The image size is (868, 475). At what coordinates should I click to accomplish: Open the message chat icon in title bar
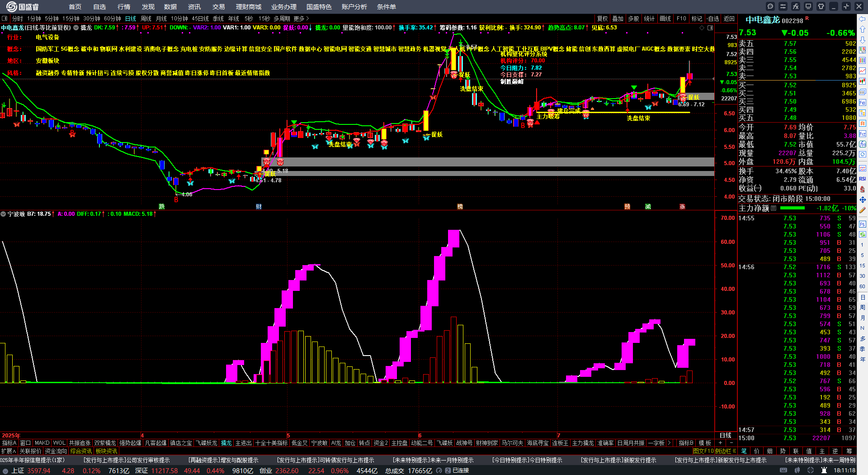pyautogui.click(x=770, y=6)
